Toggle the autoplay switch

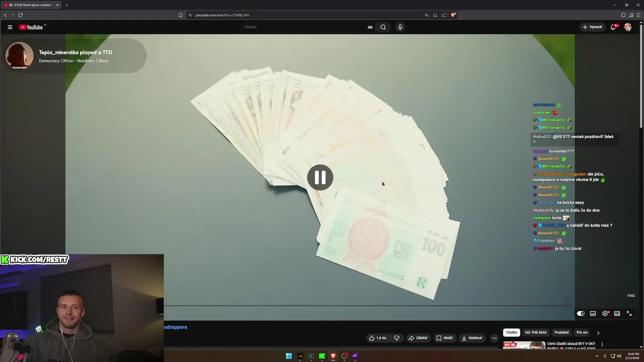coord(581,314)
